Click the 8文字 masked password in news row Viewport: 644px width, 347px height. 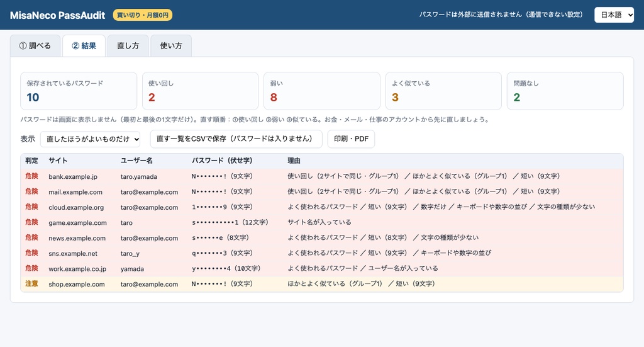(x=221, y=237)
